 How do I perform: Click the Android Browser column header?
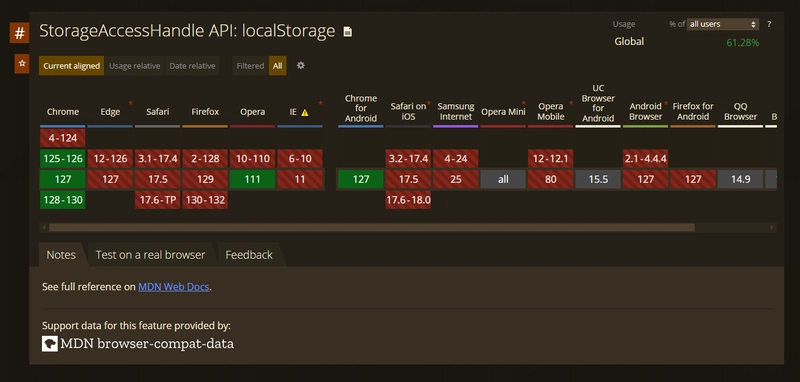click(x=645, y=111)
